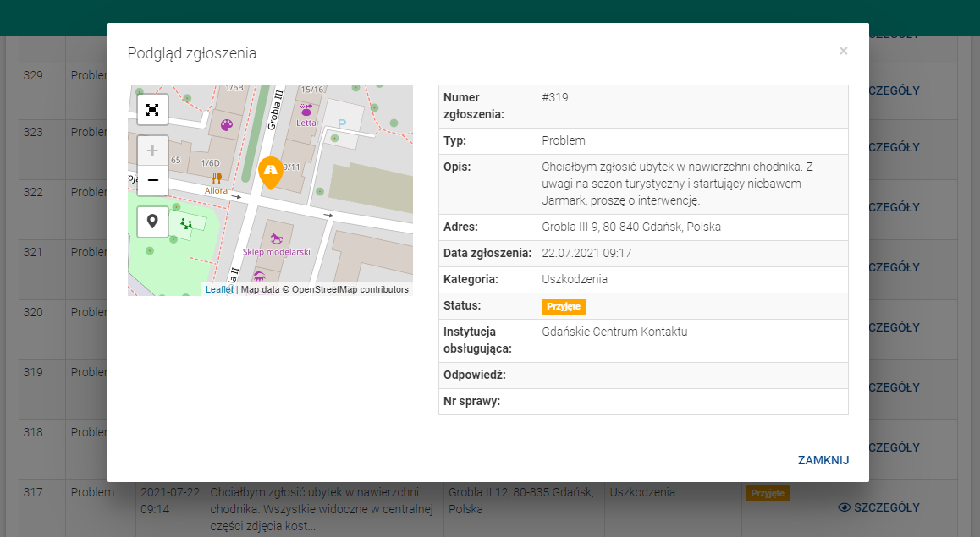980x537 pixels.
Task: Click row number 322 in background table
Action: [33, 192]
